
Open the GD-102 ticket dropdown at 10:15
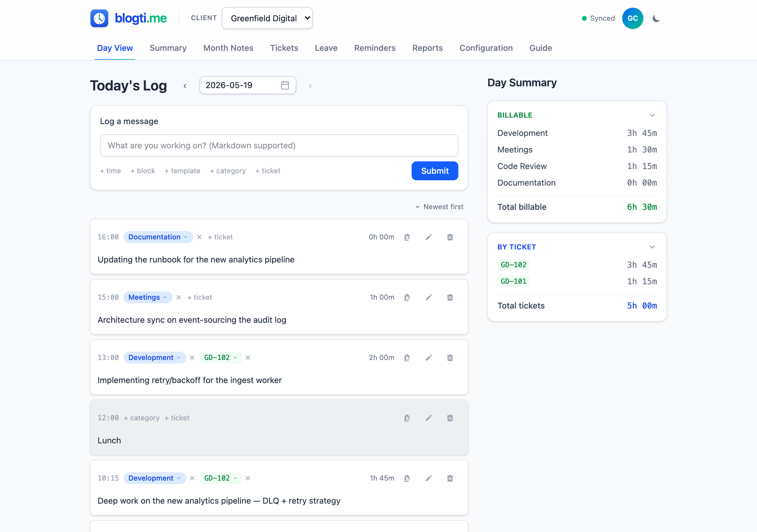[x=221, y=478]
